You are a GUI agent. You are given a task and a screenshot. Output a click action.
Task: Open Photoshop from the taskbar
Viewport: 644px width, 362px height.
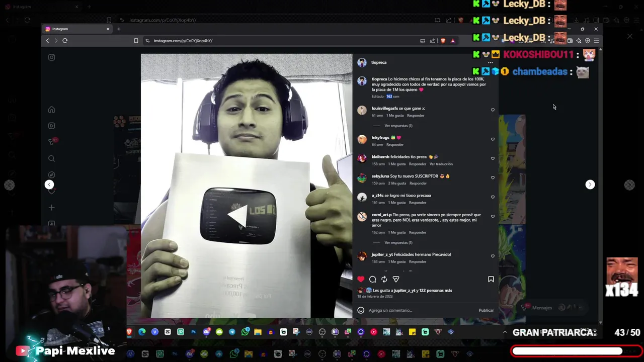click(x=194, y=332)
